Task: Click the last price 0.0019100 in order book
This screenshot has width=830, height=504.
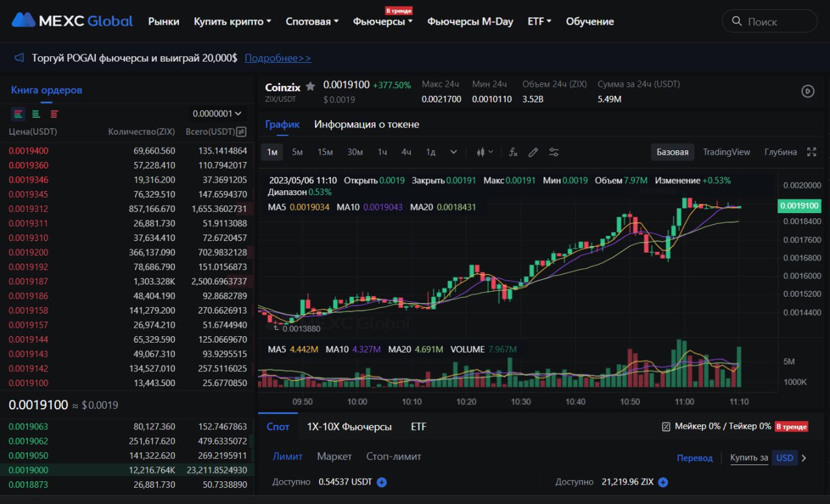Action: coord(38,405)
